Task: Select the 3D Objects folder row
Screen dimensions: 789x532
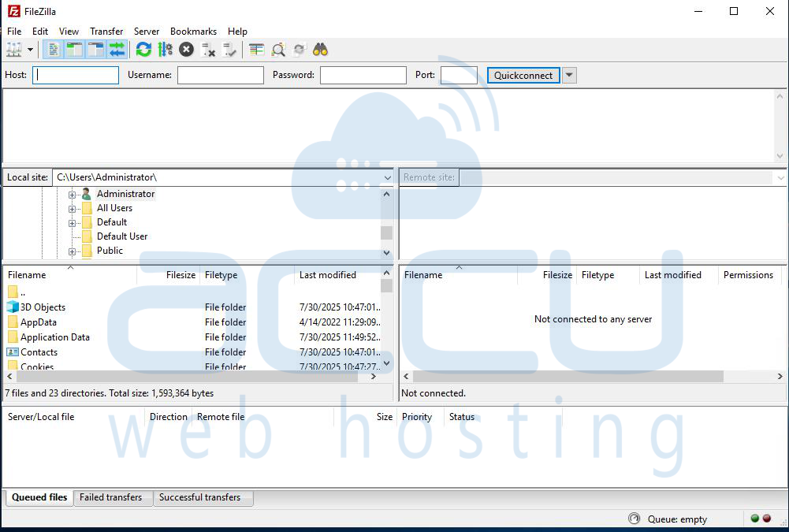Action: (x=192, y=307)
